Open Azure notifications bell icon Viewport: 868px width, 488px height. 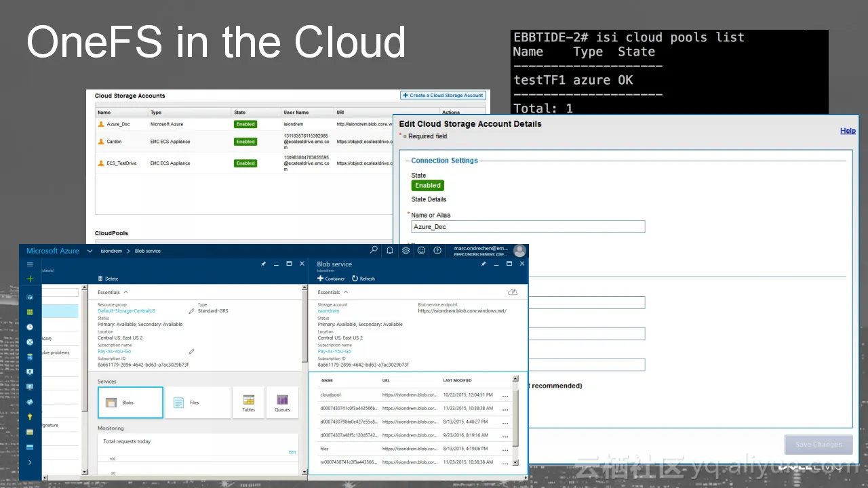[390, 250]
